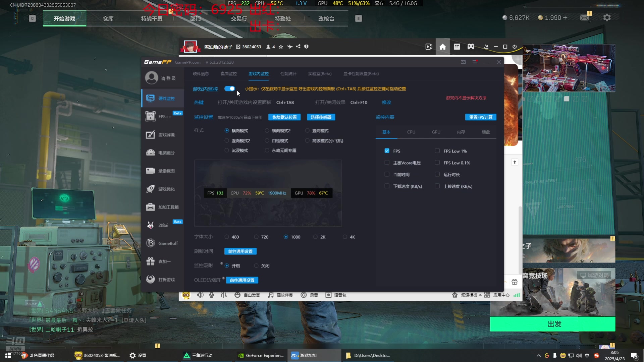Click home icon in stream room toolbar
The height and width of the screenshot is (362, 644).
[x=443, y=47]
